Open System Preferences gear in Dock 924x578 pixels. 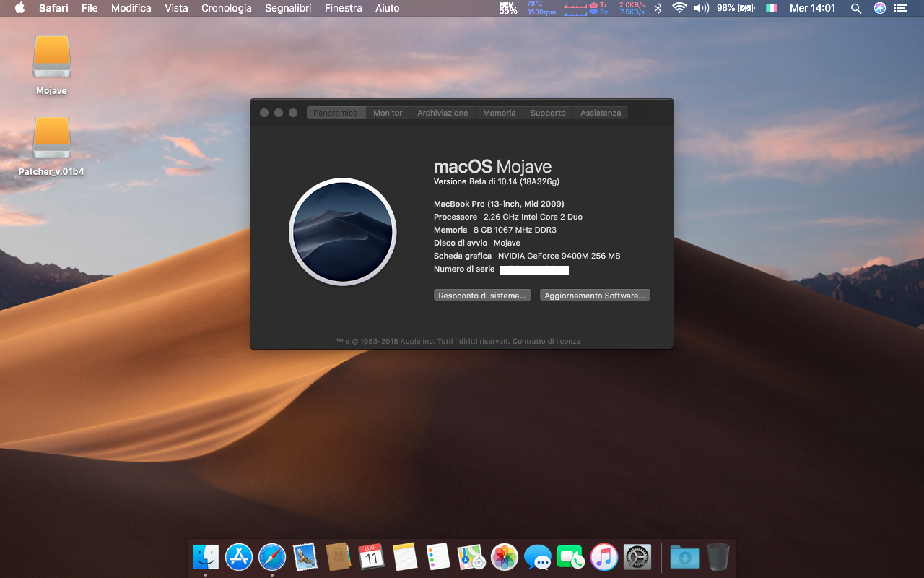click(637, 557)
